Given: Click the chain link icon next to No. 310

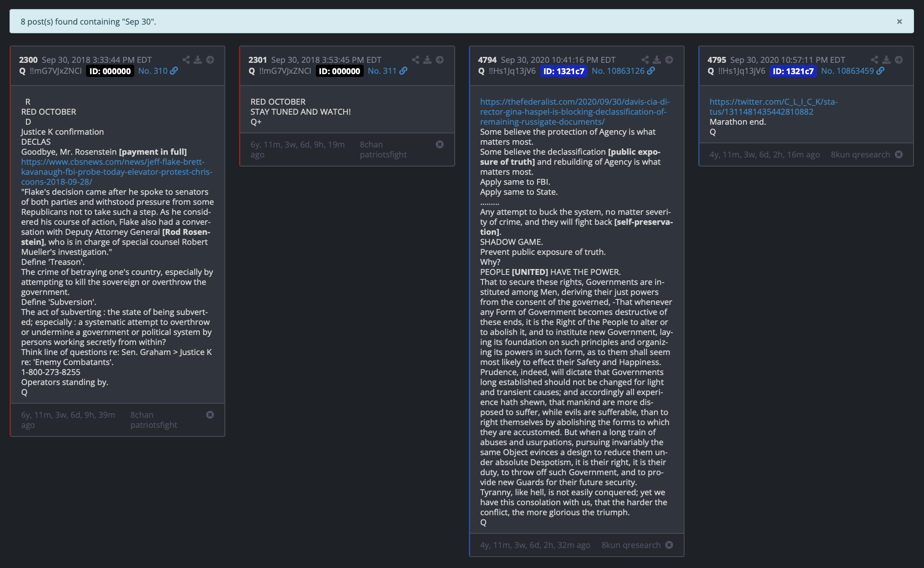Looking at the screenshot, I should pos(174,71).
